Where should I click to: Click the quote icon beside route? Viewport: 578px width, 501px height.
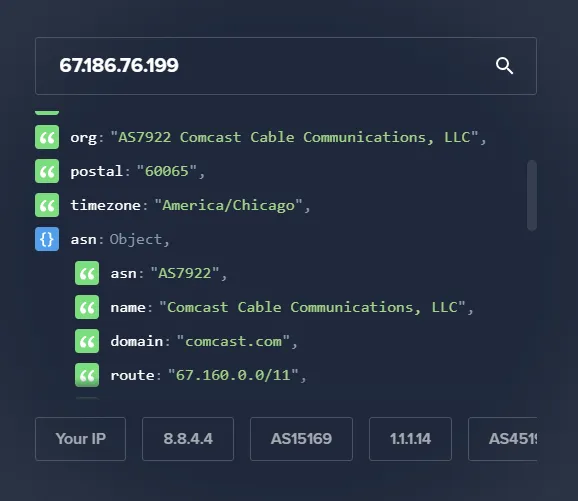[x=87, y=375]
